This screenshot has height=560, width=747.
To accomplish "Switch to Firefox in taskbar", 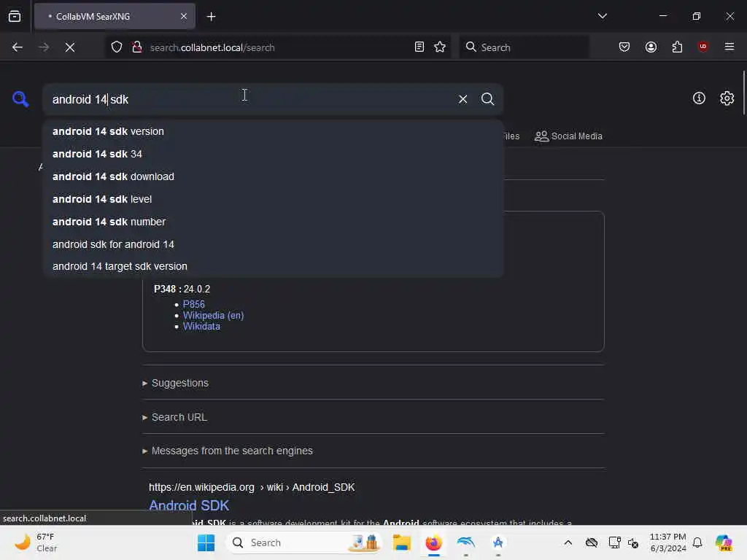I will (x=433, y=542).
